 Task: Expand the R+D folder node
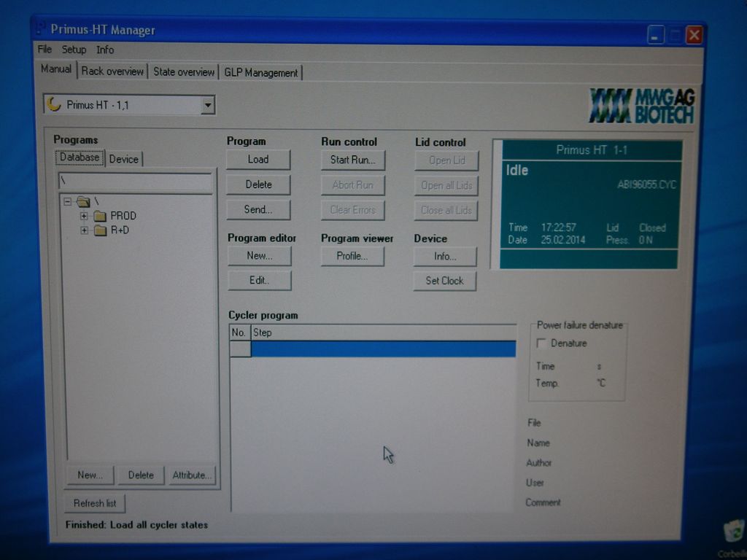84,230
